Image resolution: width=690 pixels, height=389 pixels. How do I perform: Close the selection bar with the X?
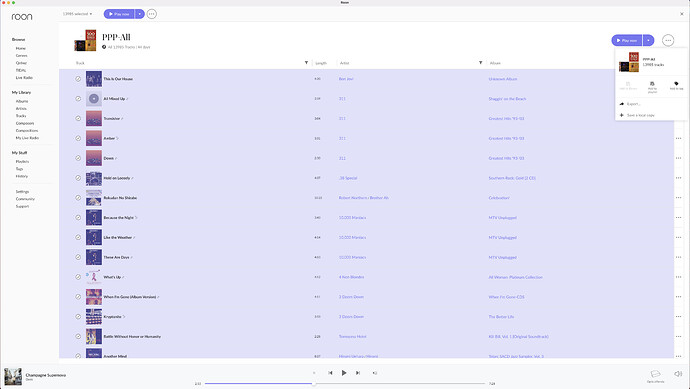[x=682, y=14]
